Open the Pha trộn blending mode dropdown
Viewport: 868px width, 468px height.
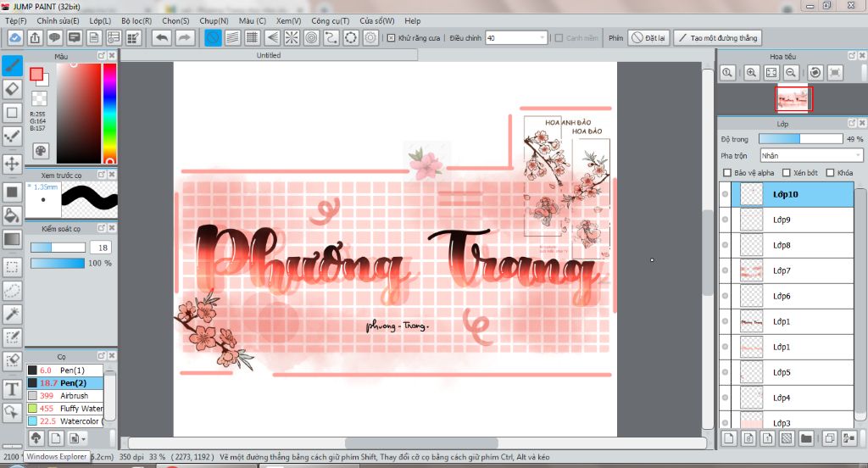point(811,156)
